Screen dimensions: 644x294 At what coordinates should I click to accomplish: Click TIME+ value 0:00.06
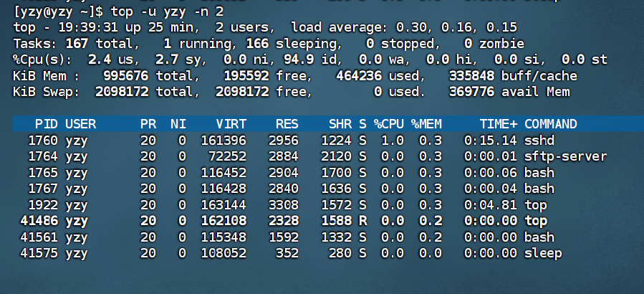point(491,173)
